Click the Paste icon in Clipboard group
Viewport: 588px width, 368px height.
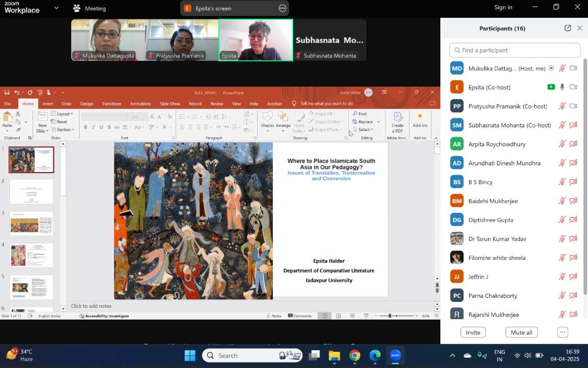tap(7, 117)
